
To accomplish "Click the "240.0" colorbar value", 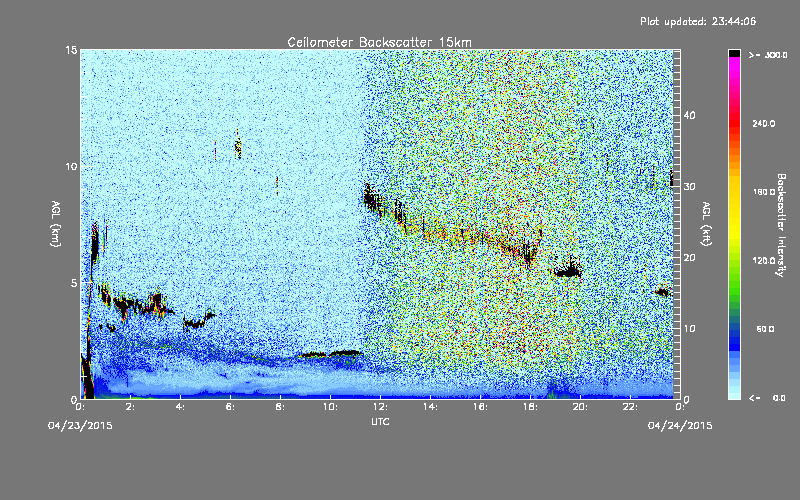I will 764,124.
